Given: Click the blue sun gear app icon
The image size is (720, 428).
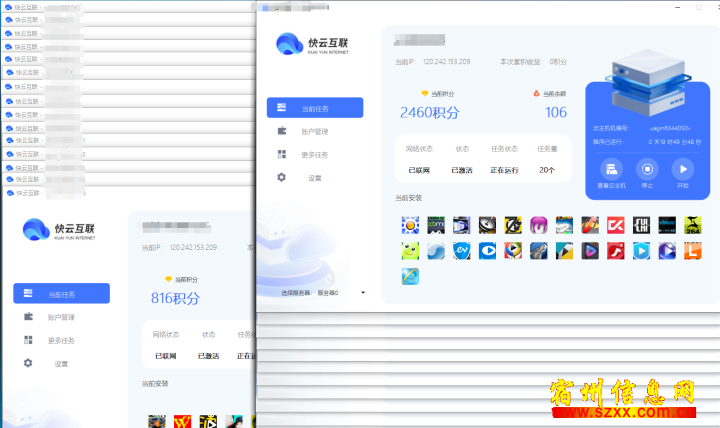Looking at the screenshot, I should click(x=410, y=225).
